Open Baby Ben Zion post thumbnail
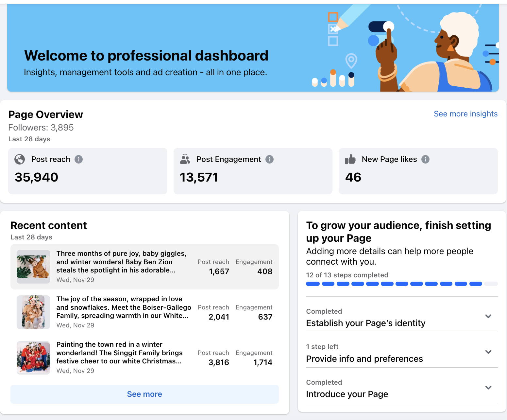The height and width of the screenshot is (420, 507). 33,267
